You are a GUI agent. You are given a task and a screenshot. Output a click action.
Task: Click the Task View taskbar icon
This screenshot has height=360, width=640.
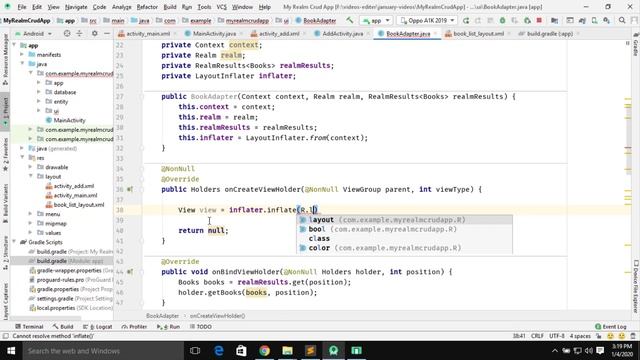click(195, 351)
